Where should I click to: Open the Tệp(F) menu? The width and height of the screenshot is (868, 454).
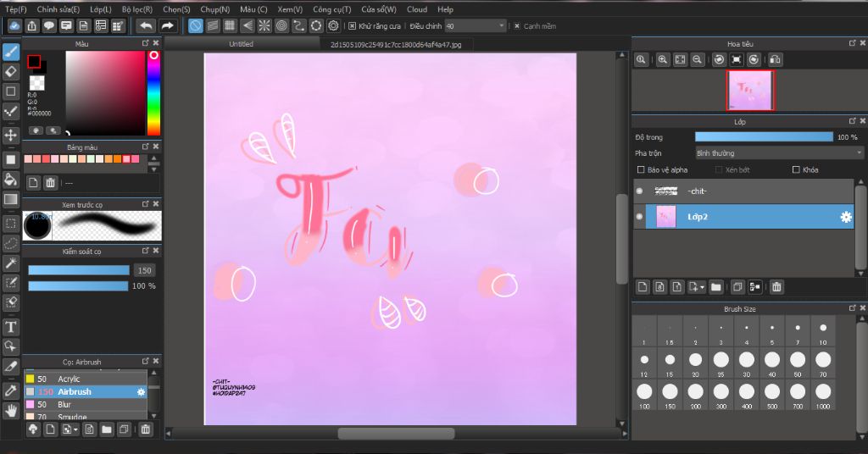[15, 9]
